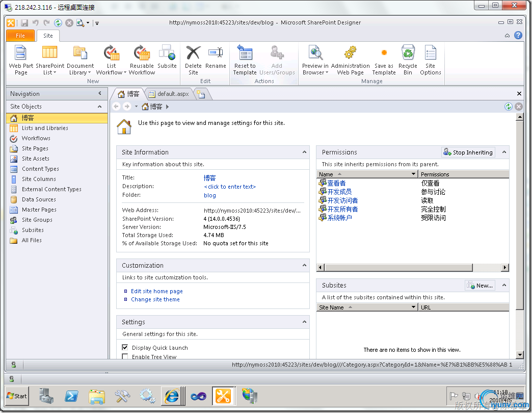
Task: Open PowerShell from the taskbar
Action: click(71, 396)
